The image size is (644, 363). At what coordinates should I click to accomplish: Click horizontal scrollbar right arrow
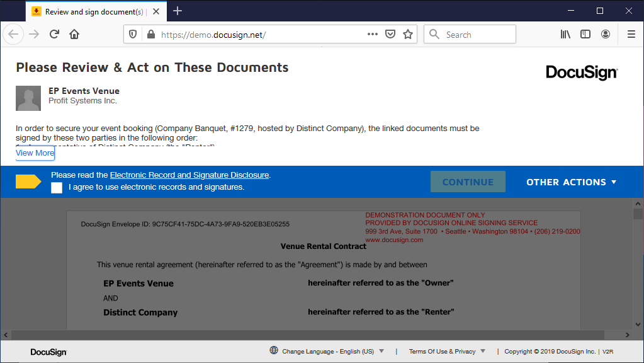(628, 335)
